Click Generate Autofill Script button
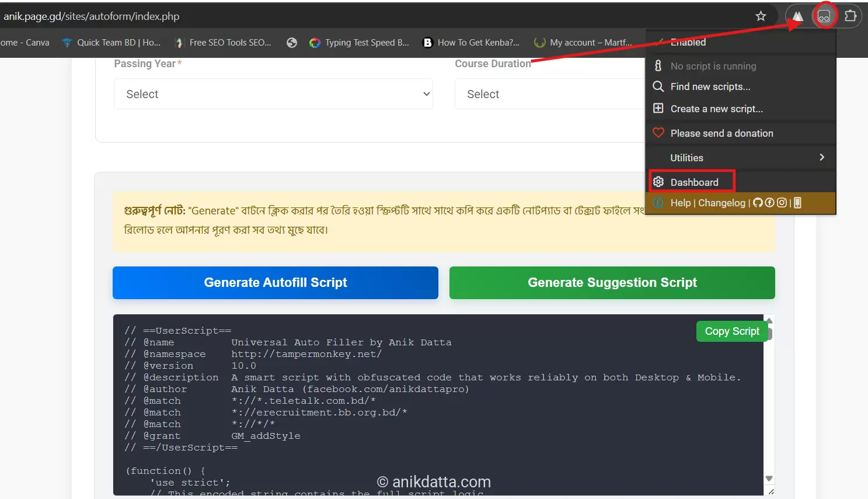Viewport: 868px width, 499px height. [x=276, y=283]
